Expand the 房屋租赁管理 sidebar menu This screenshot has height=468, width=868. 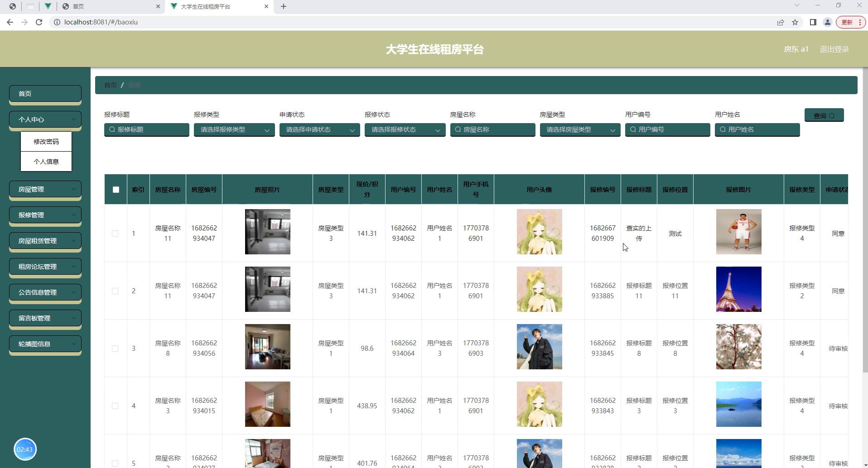[x=45, y=241]
